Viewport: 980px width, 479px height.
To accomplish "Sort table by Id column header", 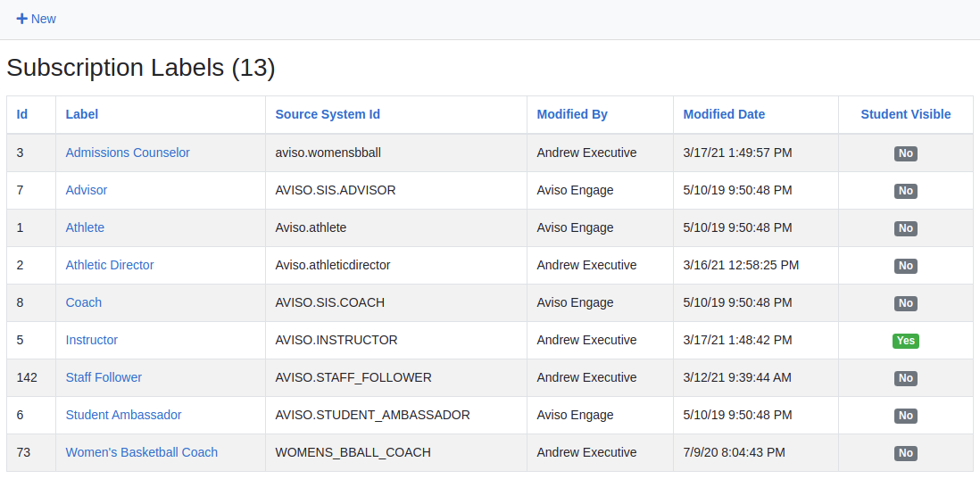I will pyautogui.click(x=22, y=114).
